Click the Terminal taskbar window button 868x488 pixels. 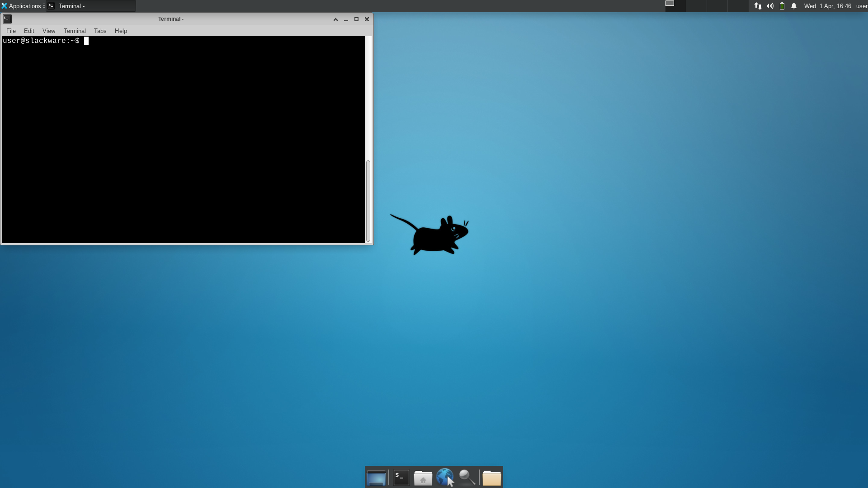(x=90, y=6)
